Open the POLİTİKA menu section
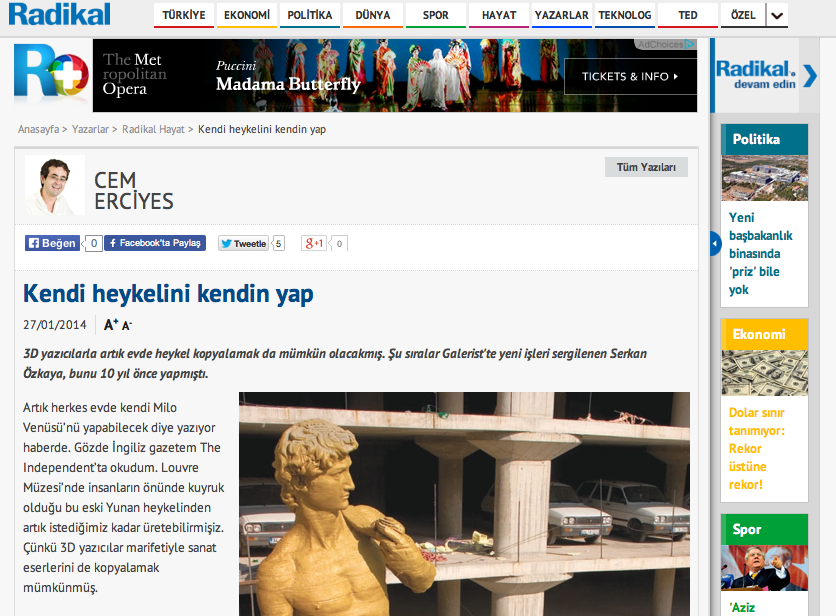The width and height of the screenshot is (836, 616). click(x=310, y=15)
